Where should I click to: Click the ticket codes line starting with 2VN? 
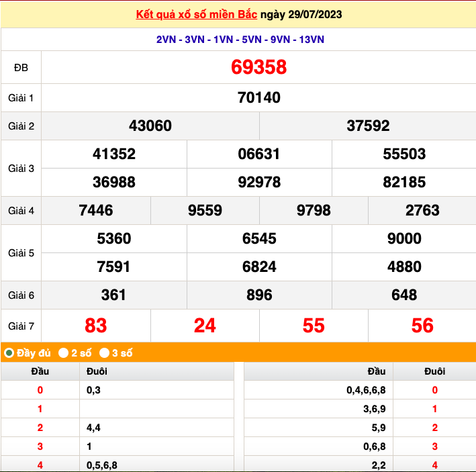pos(240,40)
